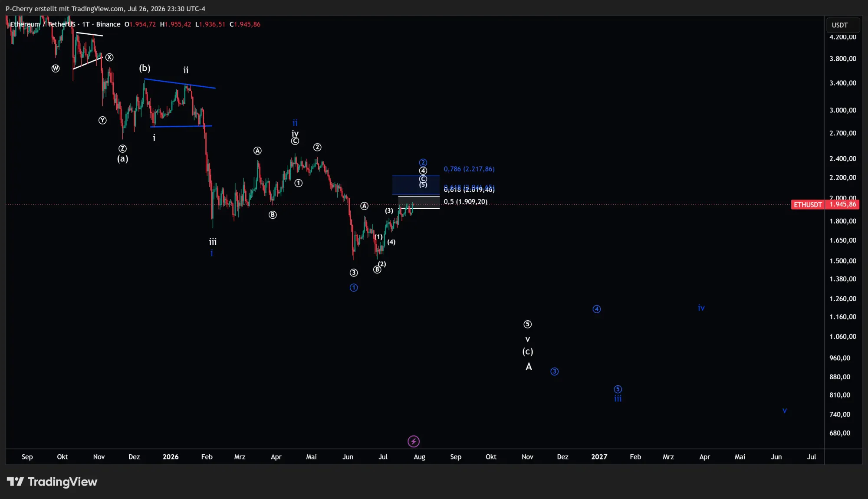This screenshot has height=499, width=868.
Task: Open the USDT currency selector
Action: 843,25
